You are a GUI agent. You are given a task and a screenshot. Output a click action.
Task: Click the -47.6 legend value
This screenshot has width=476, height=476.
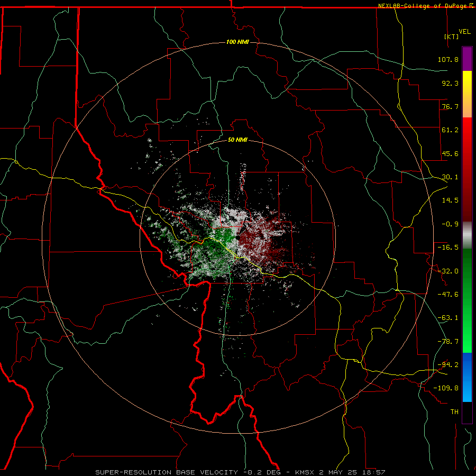[x=448, y=295]
